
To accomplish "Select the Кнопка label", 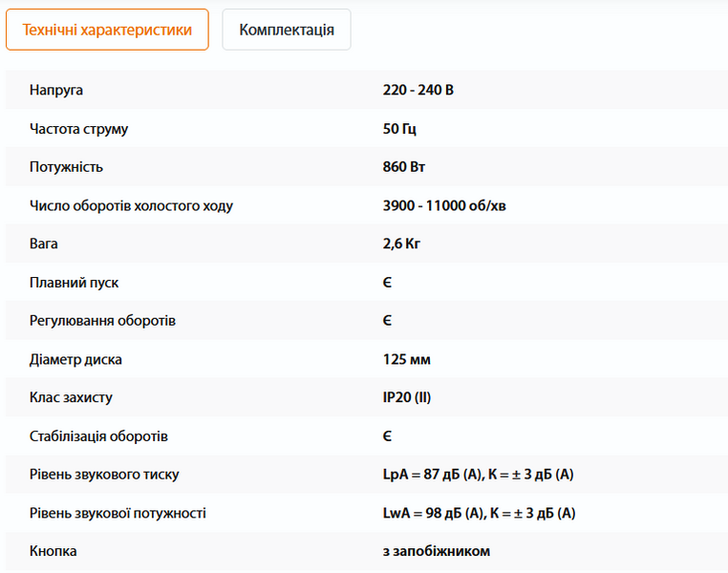I will (x=54, y=551).
